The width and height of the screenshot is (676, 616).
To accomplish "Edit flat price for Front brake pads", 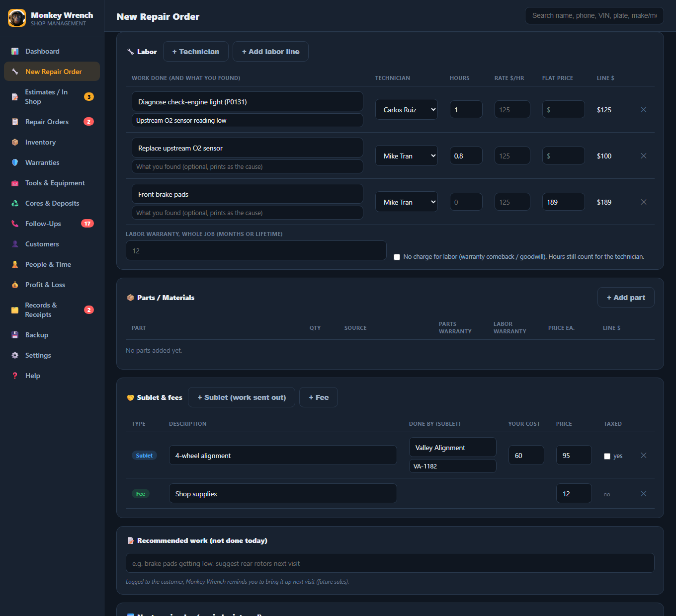I will click(564, 202).
